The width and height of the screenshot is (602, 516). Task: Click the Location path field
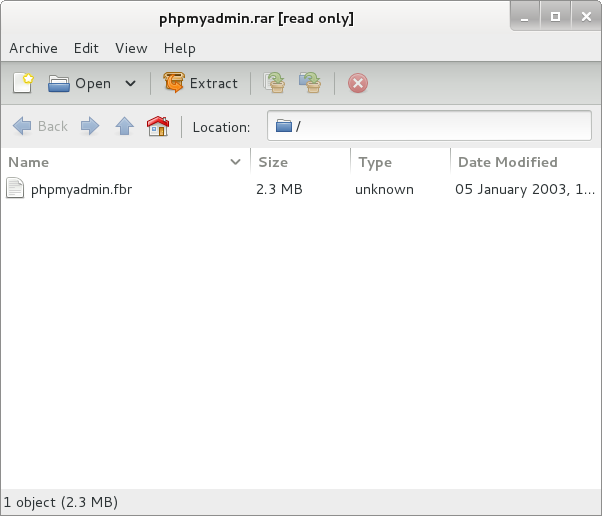coord(429,126)
